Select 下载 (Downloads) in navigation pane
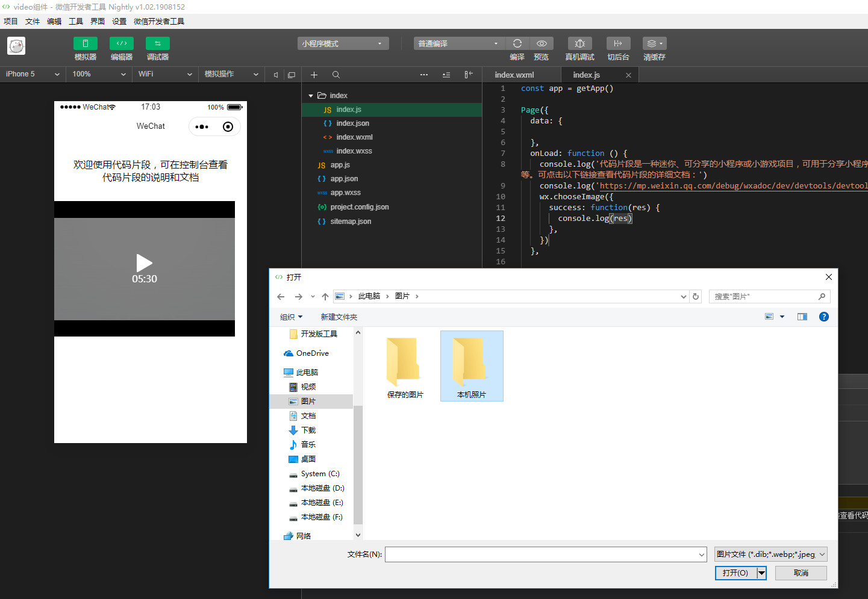868x599 pixels. 302,430
